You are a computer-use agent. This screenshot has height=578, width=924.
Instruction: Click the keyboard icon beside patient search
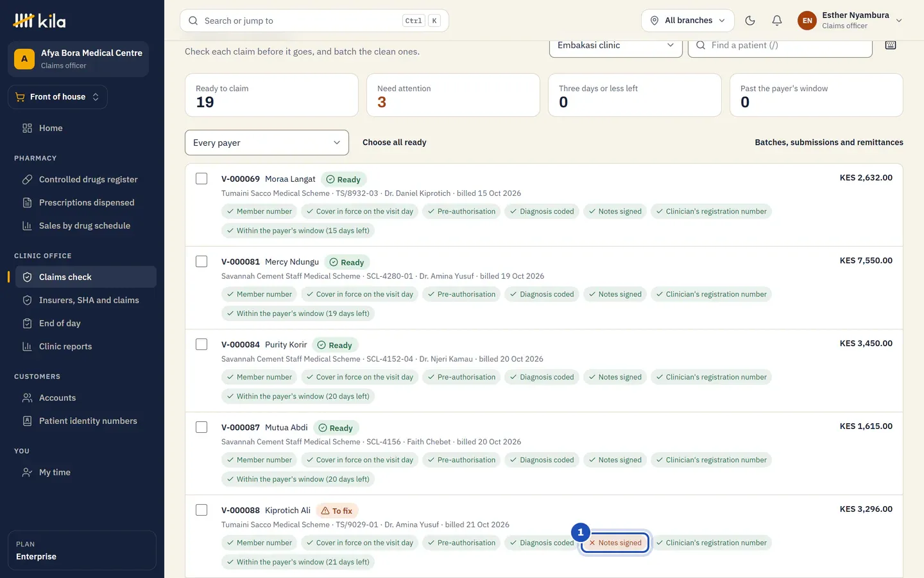point(891,45)
